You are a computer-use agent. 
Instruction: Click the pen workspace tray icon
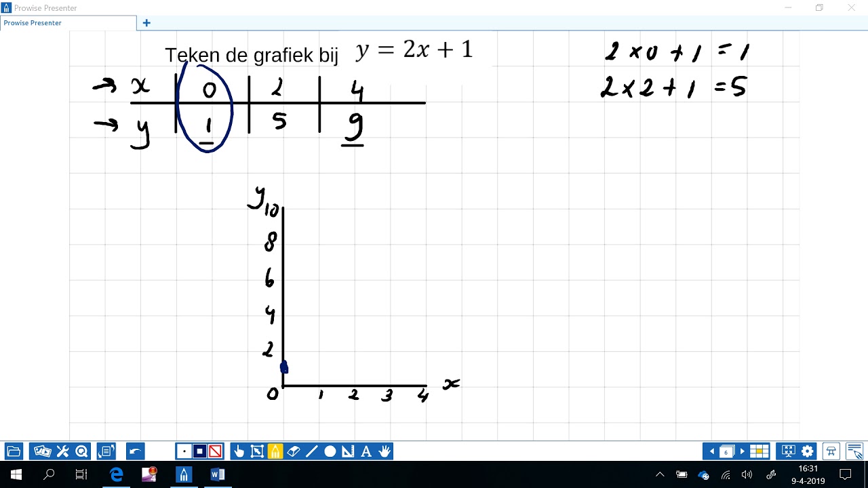pyautogui.click(x=771, y=474)
